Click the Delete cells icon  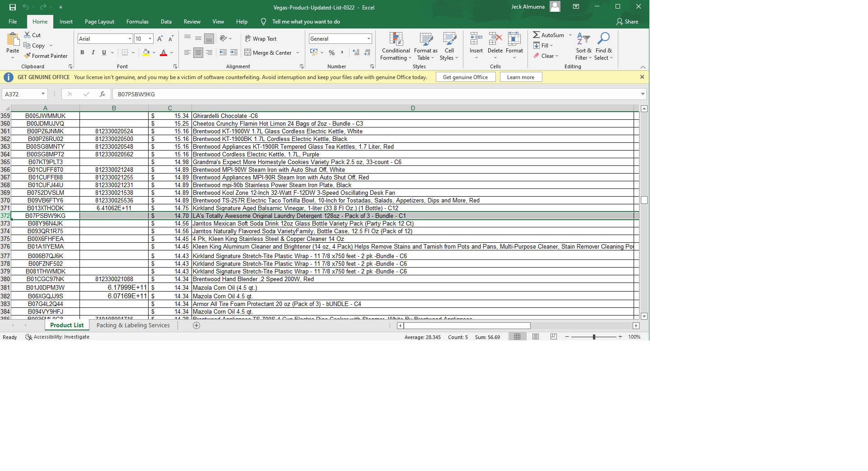coord(495,39)
